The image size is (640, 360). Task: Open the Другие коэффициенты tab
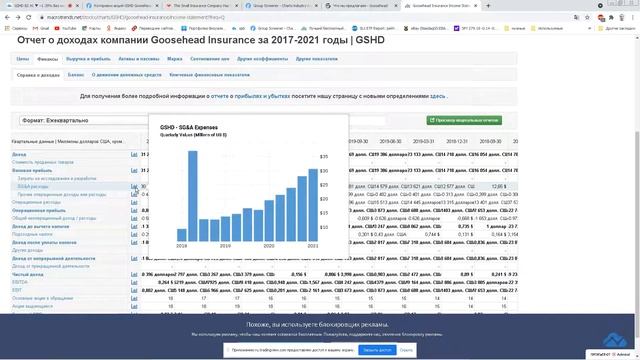click(262, 59)
